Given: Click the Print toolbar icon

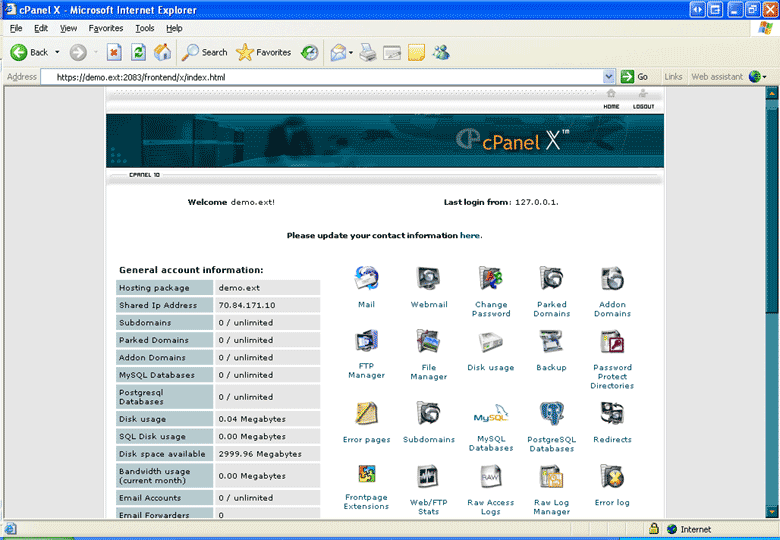Looking at the screenshot, I should (368, 52).
